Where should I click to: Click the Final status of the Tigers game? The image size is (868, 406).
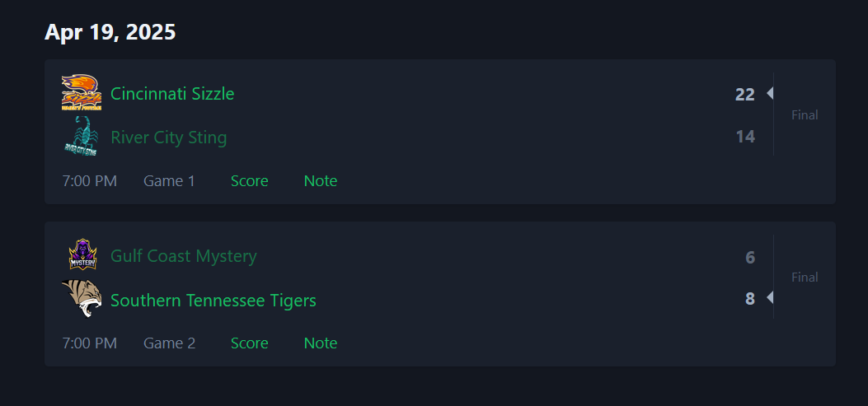pyautogui.click(x=805, y=278)
